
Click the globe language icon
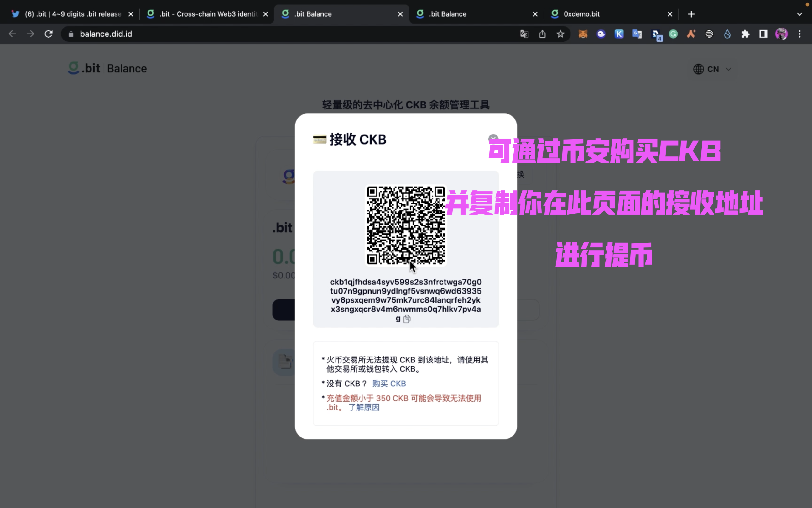698,69
